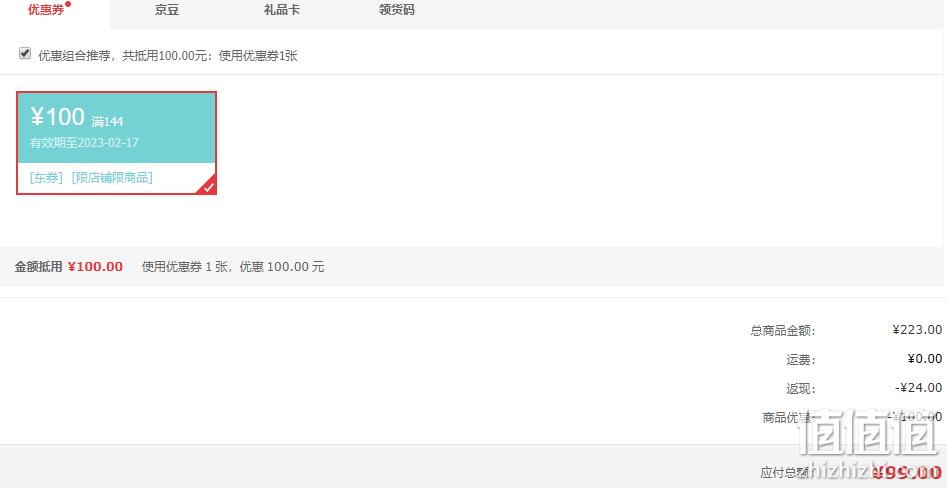Click the red checkmark corner on the coupon

pos(208,187)
